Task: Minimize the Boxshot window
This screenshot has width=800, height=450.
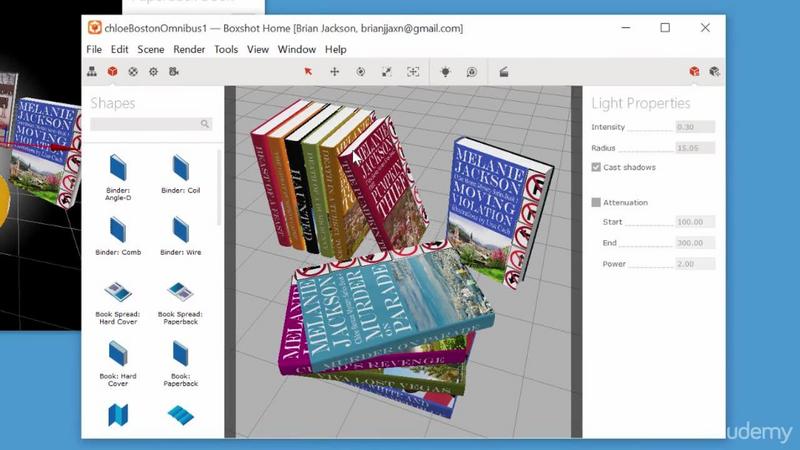Action: [x=626, y=28]
